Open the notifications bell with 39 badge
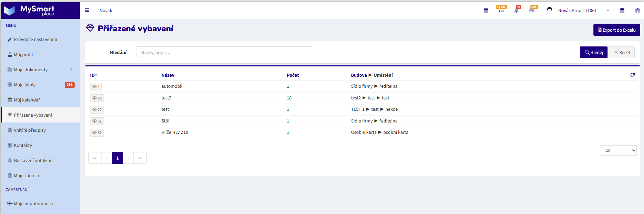 [516, 10]
